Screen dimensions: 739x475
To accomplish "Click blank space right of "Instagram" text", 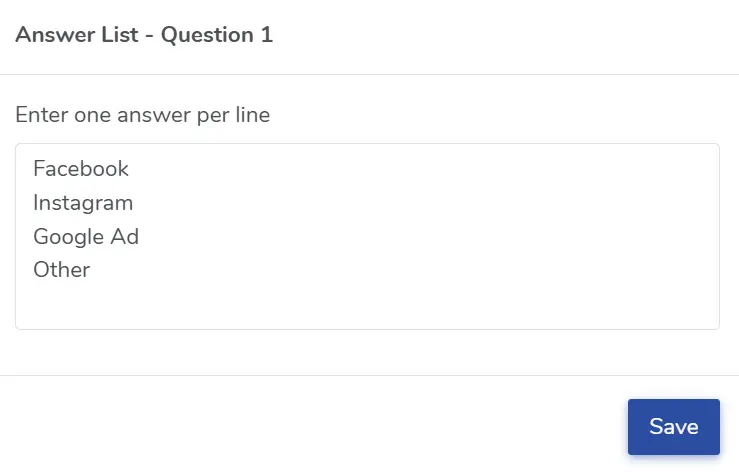I will (x=400, y=203).
